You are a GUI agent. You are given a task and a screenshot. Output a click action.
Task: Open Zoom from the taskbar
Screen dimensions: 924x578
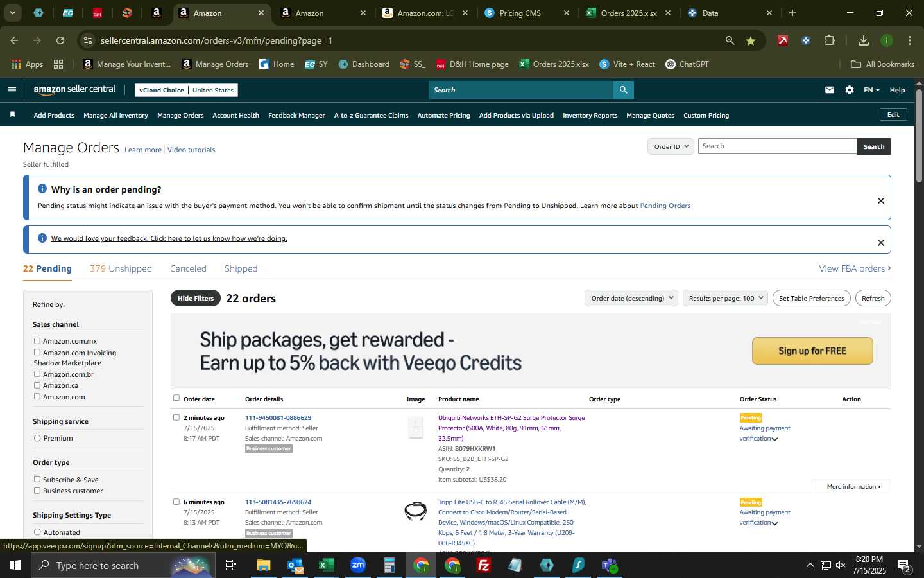point(357,565)
